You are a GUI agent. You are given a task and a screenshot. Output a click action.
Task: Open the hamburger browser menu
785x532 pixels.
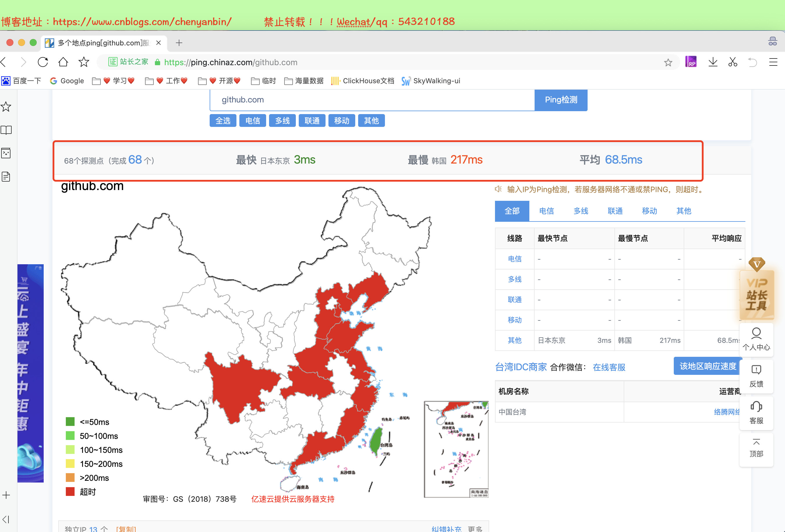tap(773, 62)
